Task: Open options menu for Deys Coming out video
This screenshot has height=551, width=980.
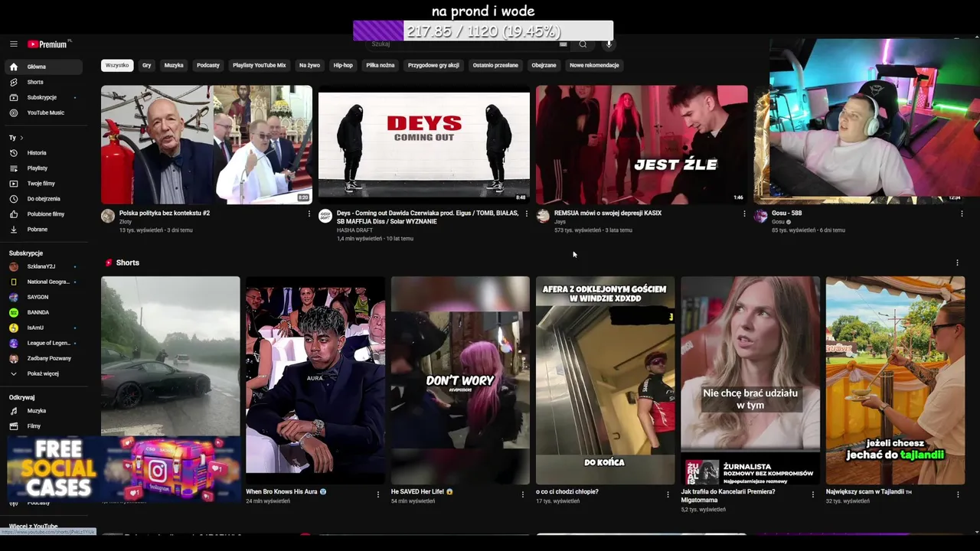Action: click(x=526, y=214)
